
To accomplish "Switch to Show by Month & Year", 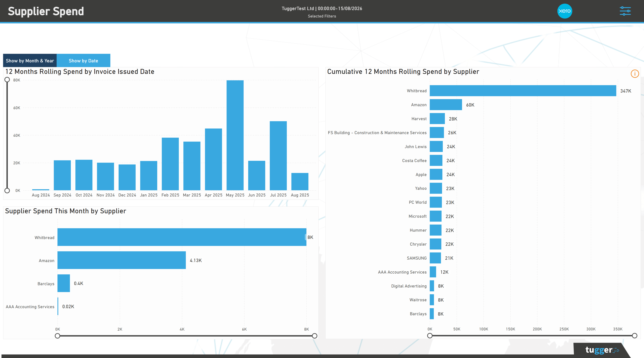I will pyautogui.click(x=30, y=60).
